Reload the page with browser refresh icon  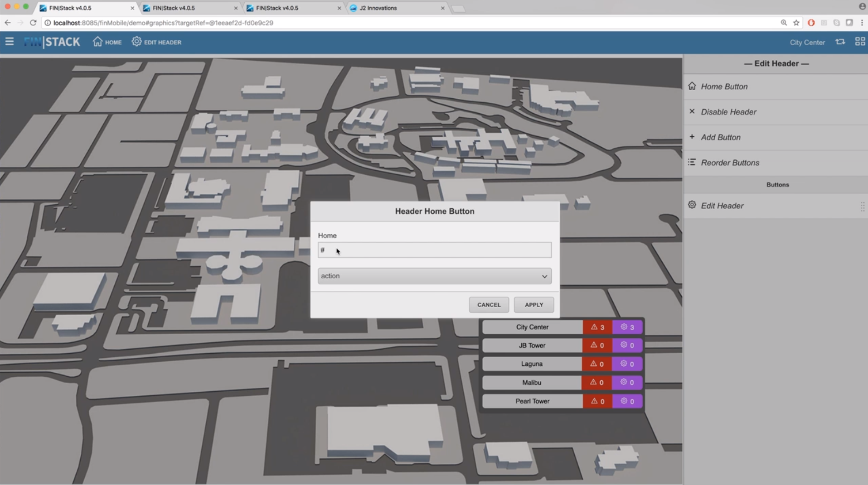pos(33,23)
